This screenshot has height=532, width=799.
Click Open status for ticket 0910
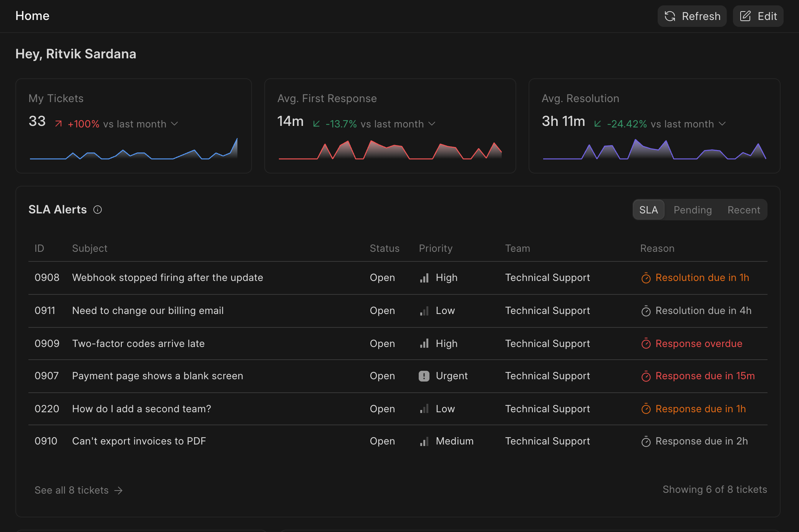[x=382, y=441]
